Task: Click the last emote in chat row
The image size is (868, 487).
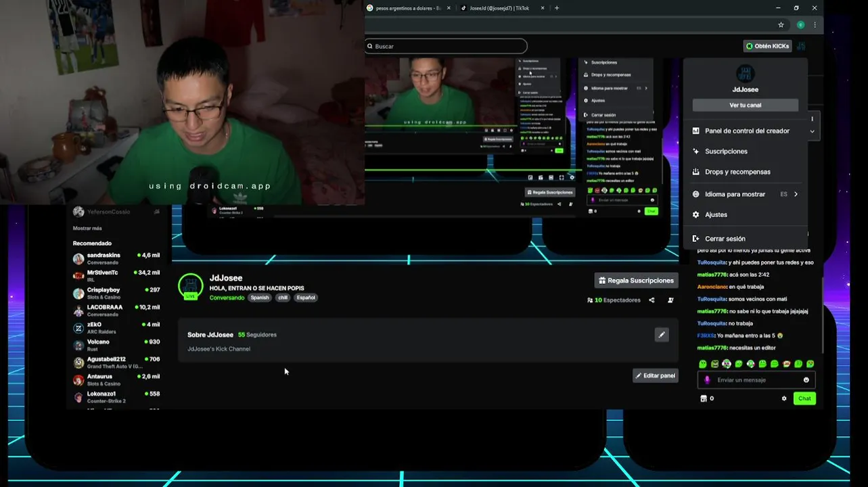Action: [x=810, y=364]
